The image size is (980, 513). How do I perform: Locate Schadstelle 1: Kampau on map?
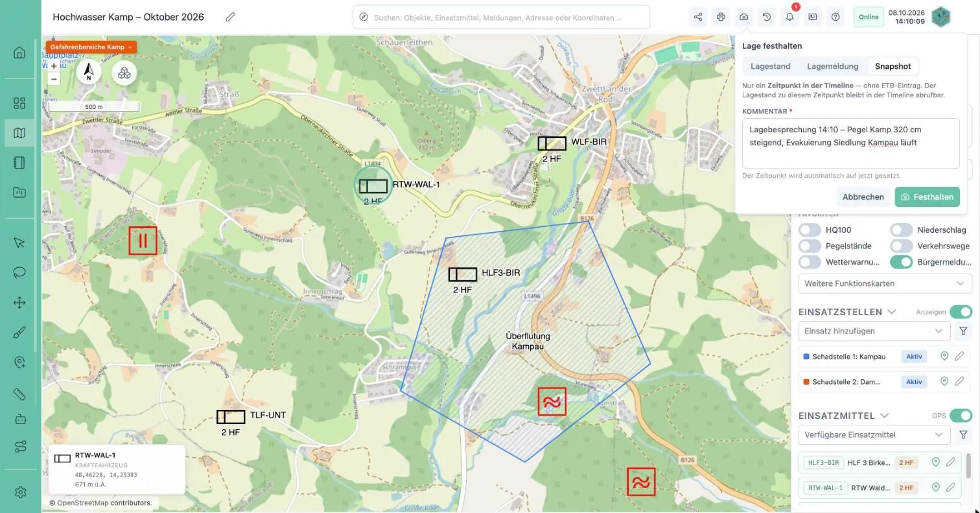[944, 356]
